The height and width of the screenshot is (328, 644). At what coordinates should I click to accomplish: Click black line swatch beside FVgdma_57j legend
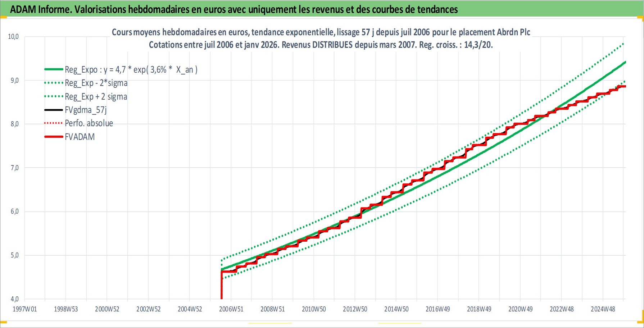coord(54,110)
